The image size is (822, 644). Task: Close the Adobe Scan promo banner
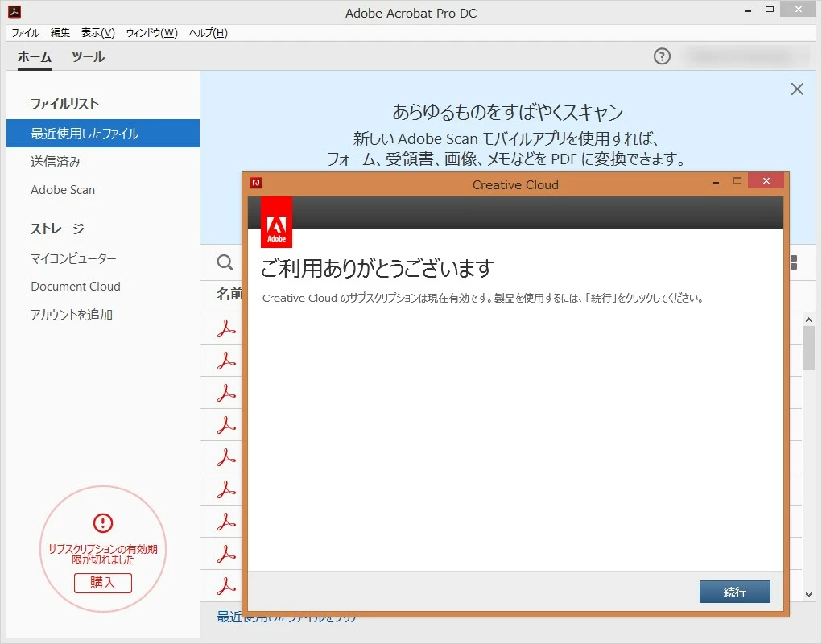[x=797, y=89]
